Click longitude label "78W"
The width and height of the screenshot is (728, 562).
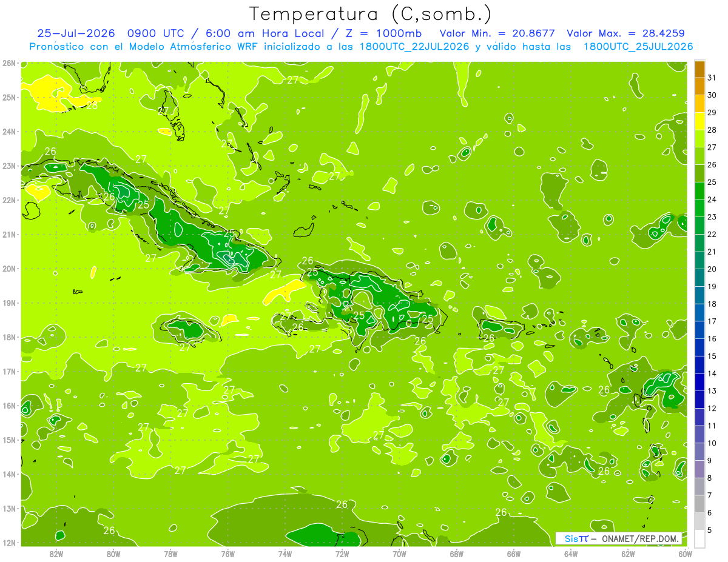tap(170, 554)
